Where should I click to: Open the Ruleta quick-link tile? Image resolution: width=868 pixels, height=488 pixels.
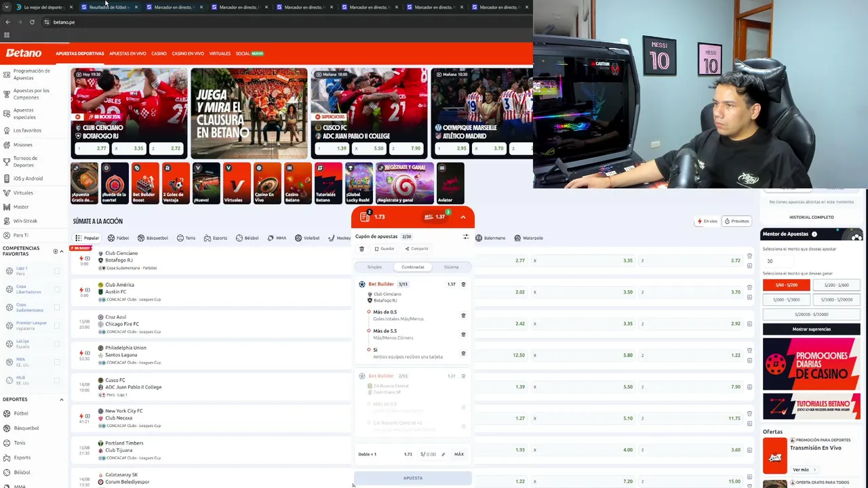[x=115, y=183]
